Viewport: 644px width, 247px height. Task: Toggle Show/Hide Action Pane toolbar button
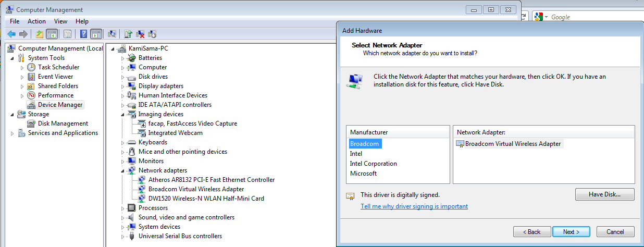click(96, 34)
